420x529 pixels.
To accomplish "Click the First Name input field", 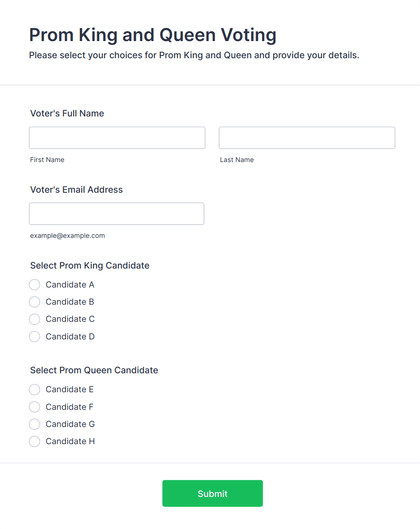I will (117, 138).
